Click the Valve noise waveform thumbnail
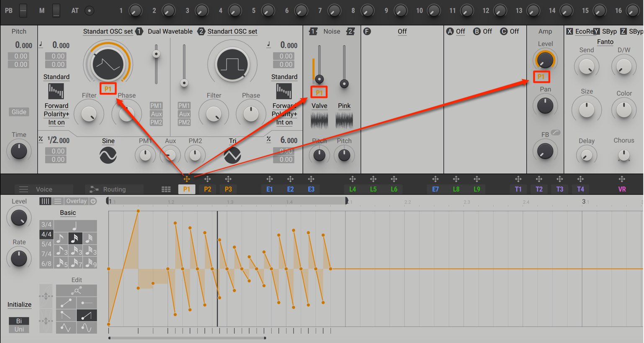This screenshot has width=644, height=343. (x=319, y=120)
